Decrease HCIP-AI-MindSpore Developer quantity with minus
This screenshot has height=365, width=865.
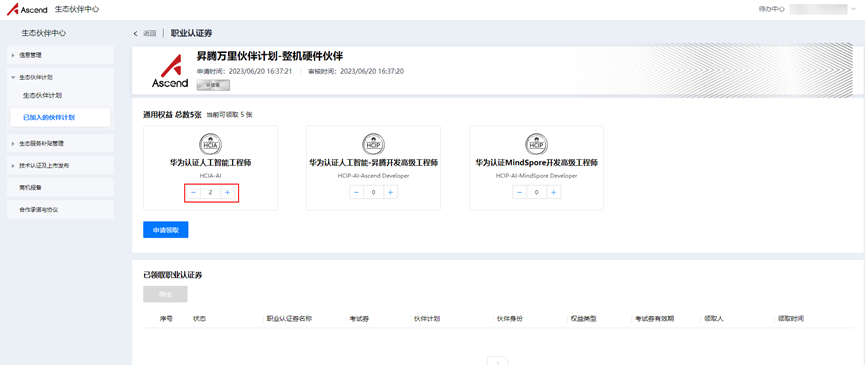point(519,192)
